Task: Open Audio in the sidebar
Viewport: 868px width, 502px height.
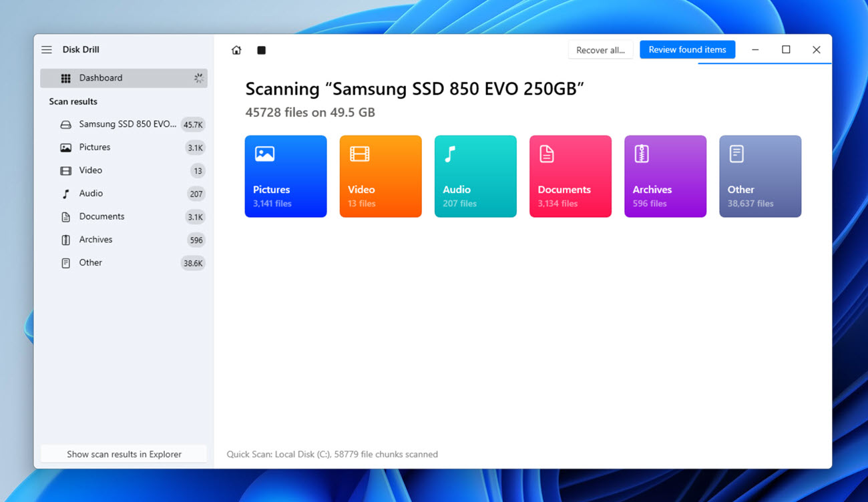Action: click(x=124, y=194)
